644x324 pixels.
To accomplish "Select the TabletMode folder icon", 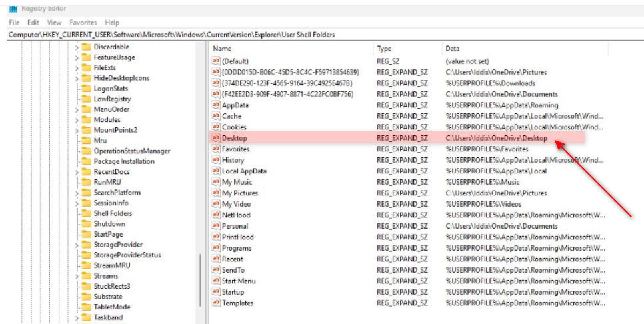I will click(86, 307).
